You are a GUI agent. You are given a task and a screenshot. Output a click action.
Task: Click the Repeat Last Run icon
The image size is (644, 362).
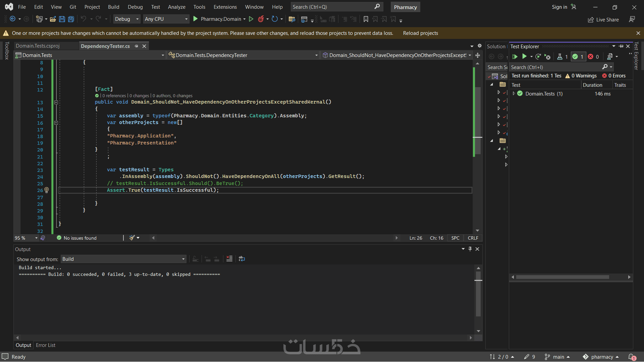coord(538,57)
